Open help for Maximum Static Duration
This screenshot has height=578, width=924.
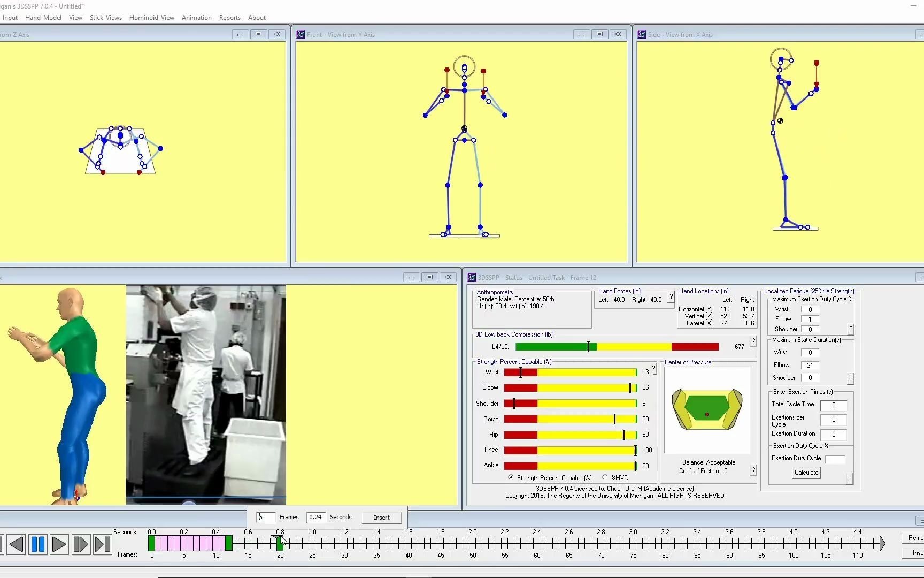point(850,378)
